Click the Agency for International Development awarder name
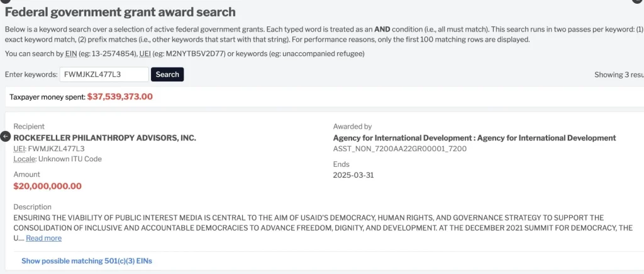 coord(474,138)
